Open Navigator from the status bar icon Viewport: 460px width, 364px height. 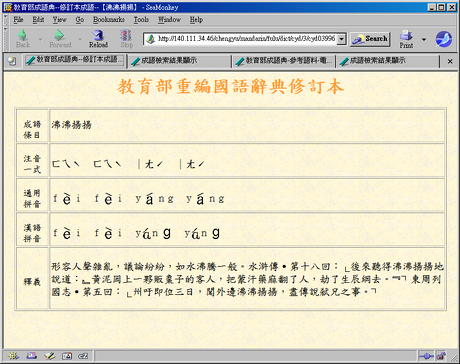click(13, 356)
